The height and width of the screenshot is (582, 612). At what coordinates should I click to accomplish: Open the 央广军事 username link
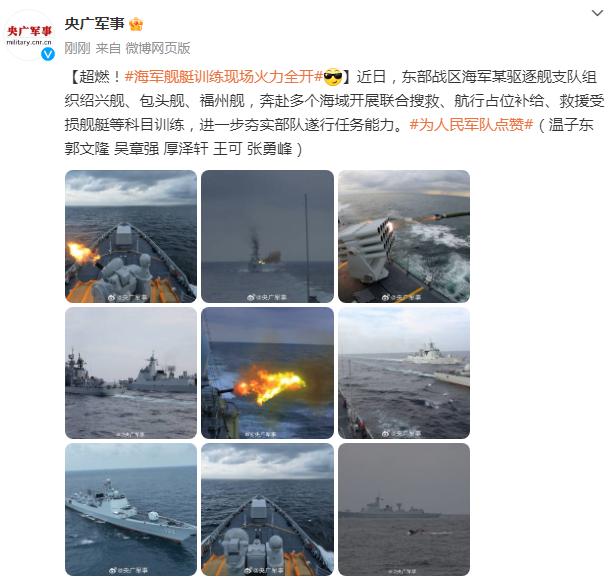94,24
